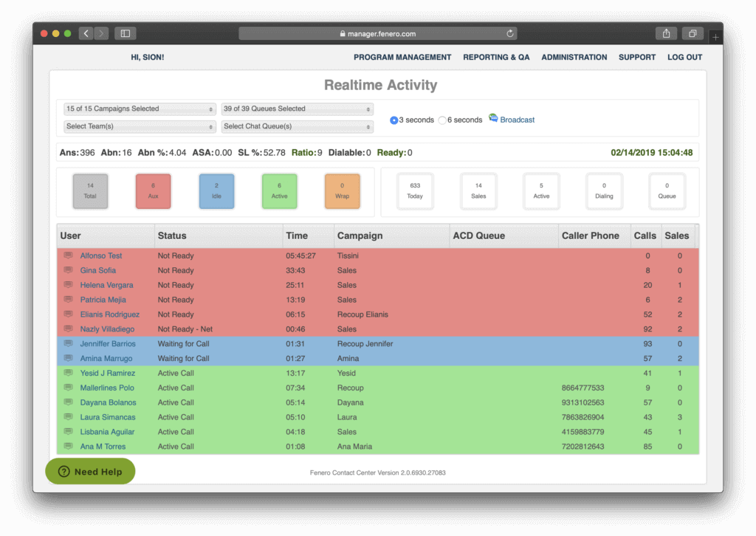Open chat icon next to Alfonso Test
Viewport: 756px width, 536px height.
pos(68,255)
